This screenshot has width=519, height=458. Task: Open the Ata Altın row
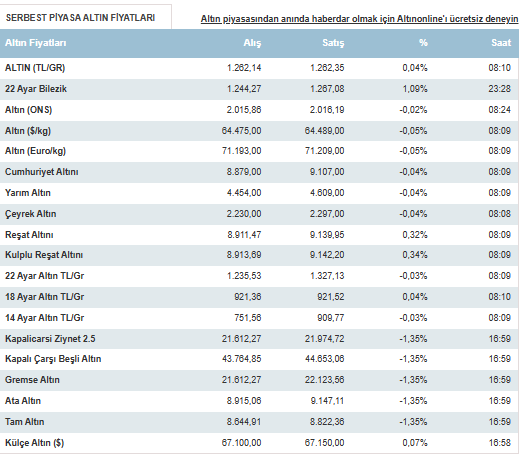pyautogui.click(x=259, y=401)
